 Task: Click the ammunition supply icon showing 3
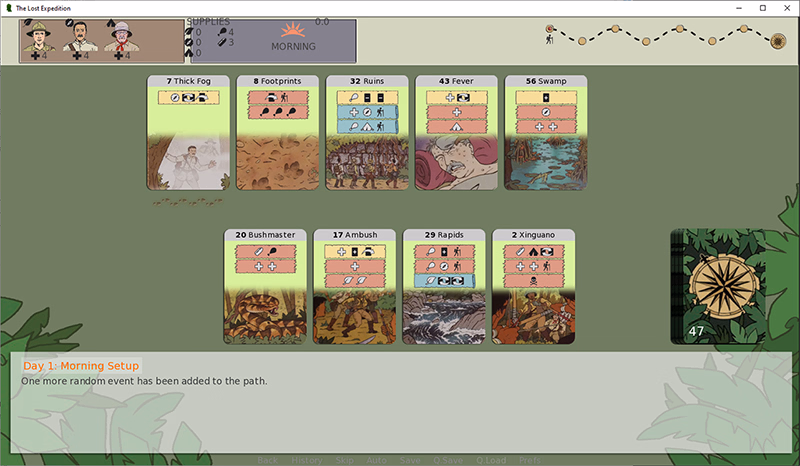pyautogui.click(x=222, y=42)
